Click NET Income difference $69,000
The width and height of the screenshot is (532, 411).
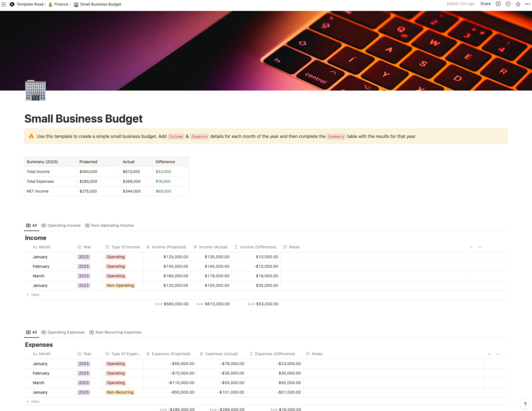(163, 191)
